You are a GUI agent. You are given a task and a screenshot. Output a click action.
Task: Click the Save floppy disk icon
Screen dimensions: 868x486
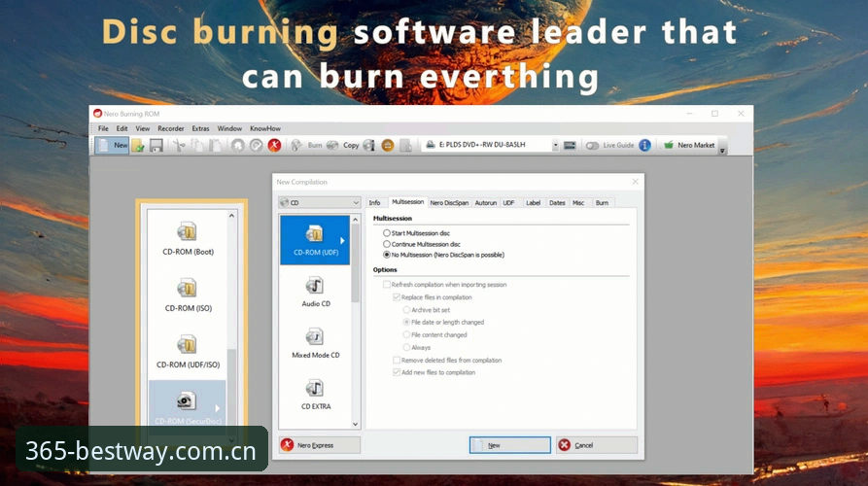(156, 146)
